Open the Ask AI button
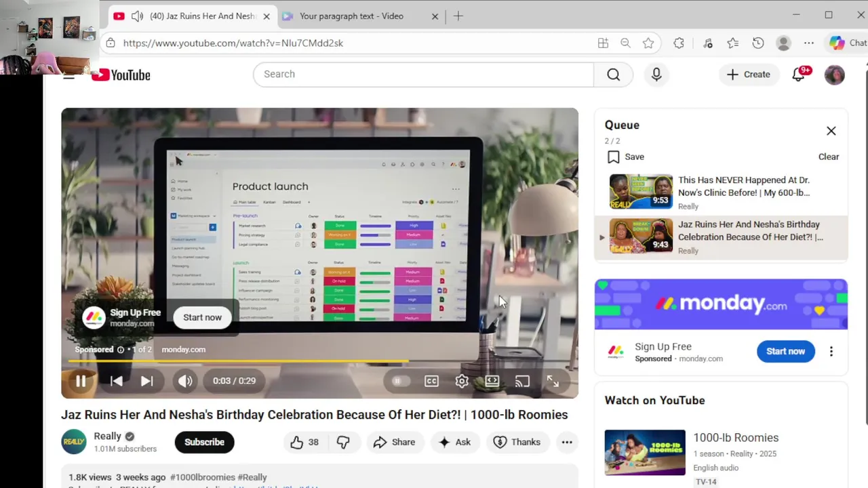The image size is (868, 488). point(454,442)
